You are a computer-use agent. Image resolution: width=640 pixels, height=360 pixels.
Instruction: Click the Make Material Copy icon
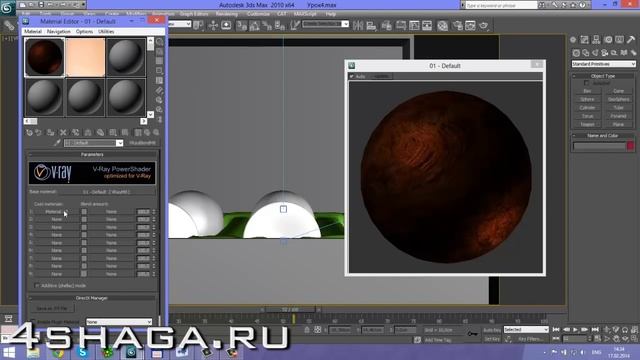pyautogui.click(x=76, y=133)
